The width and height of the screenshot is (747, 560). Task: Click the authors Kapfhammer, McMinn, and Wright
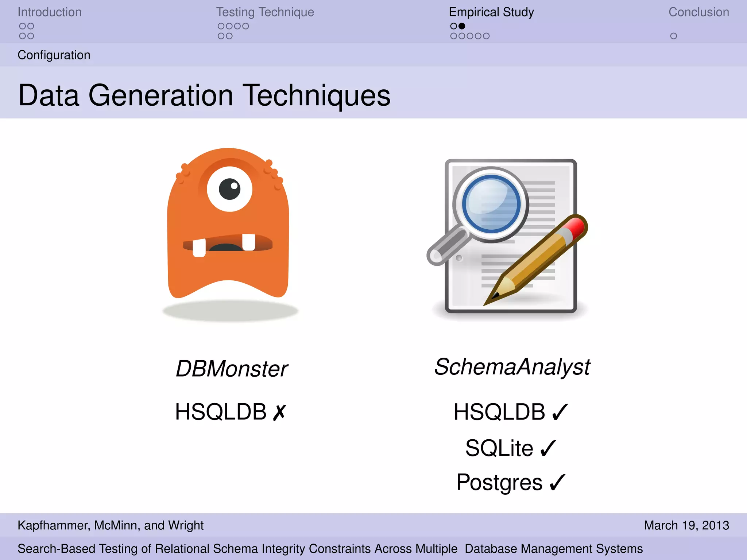click(111, 525)
